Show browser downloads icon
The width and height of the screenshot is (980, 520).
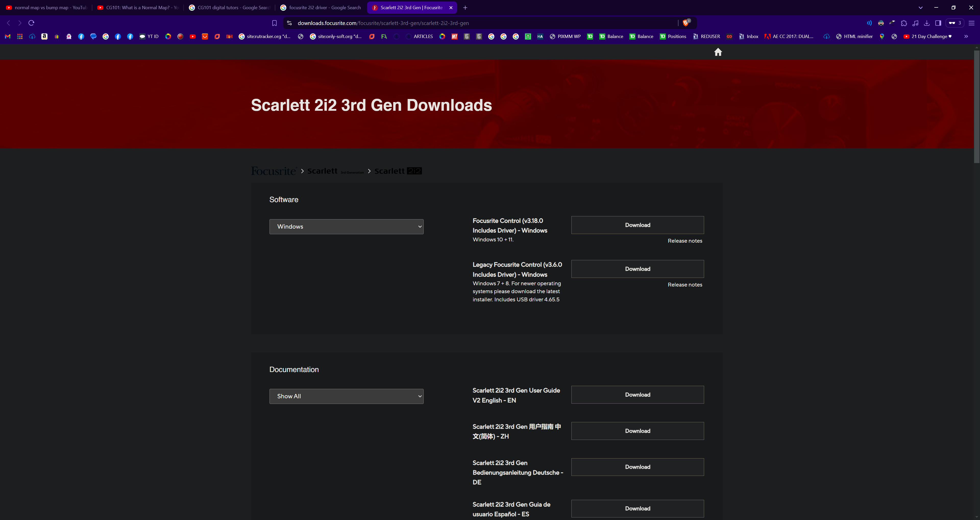[x=927, y=23]
